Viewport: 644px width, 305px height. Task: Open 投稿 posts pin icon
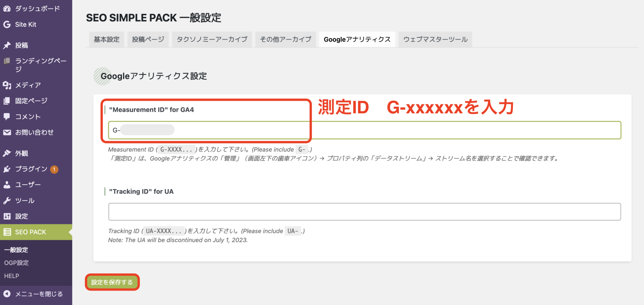7,45
